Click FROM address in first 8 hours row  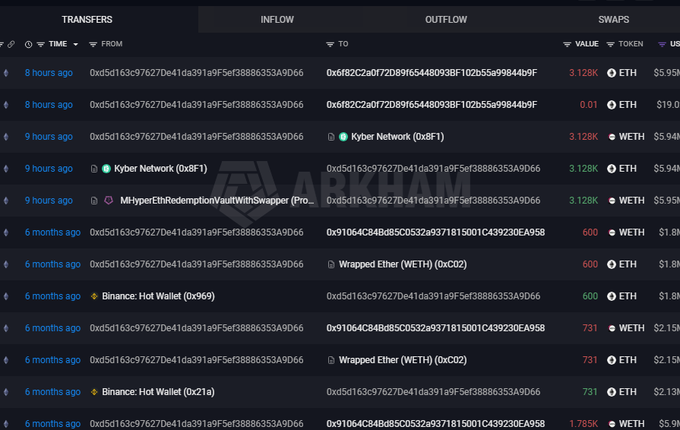pos(196,73)
